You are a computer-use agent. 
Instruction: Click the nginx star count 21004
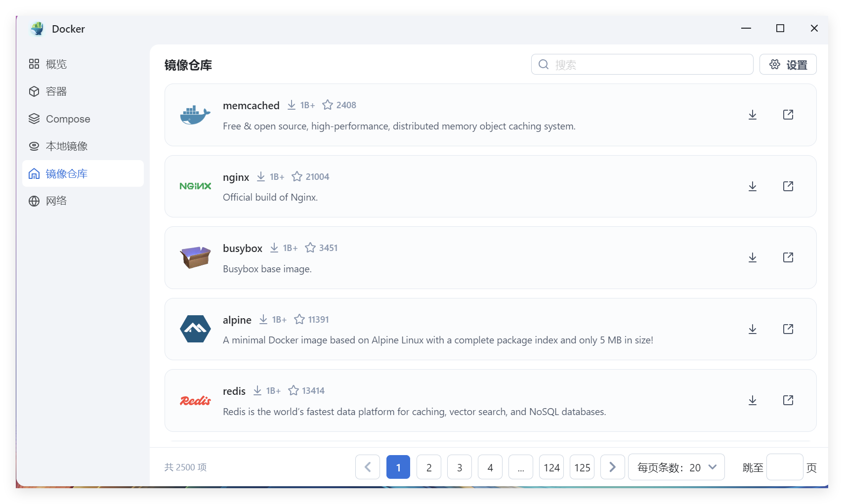[x=317, y=177]
